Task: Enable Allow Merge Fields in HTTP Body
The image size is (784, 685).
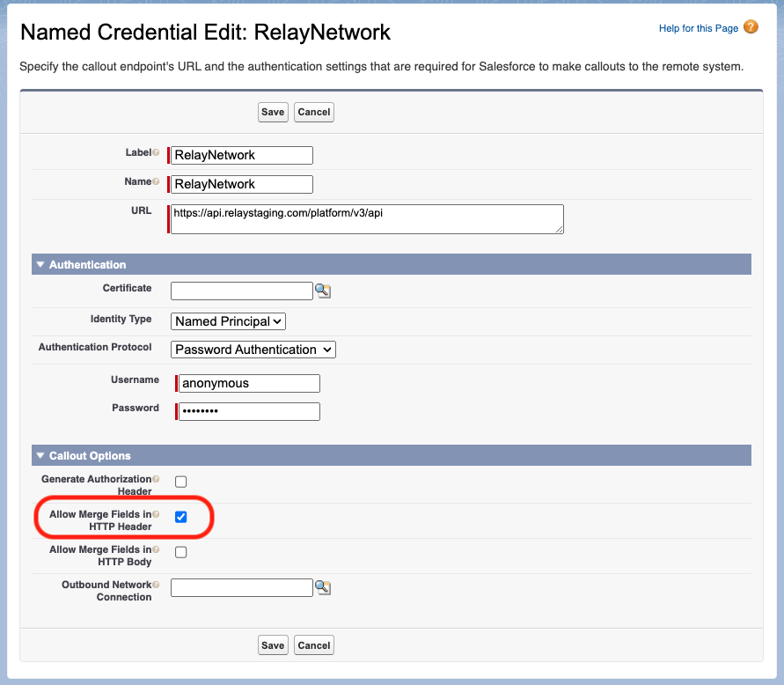Action: click(180, 552)
